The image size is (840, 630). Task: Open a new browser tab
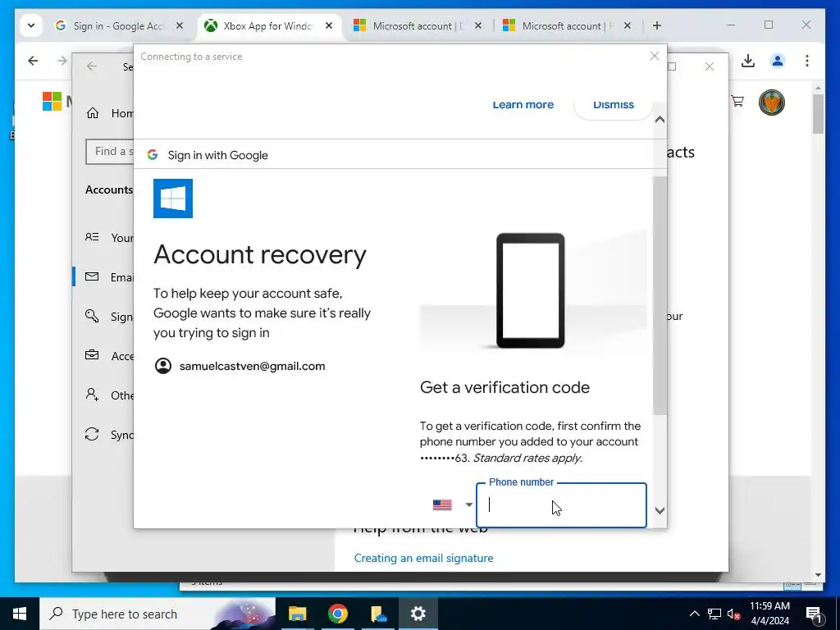coord(657,25)
